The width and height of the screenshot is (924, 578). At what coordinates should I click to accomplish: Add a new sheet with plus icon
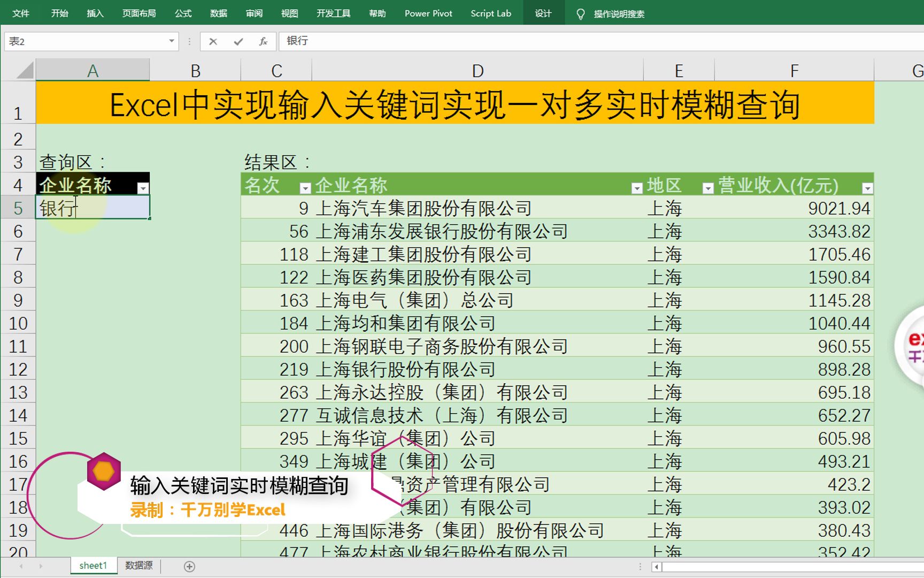click(189, 566)
